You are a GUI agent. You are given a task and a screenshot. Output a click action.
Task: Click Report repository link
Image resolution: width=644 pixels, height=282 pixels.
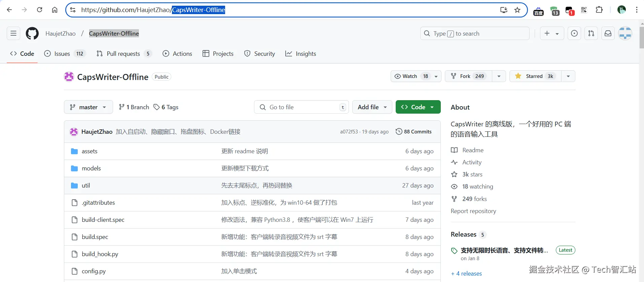pos(473,211)
